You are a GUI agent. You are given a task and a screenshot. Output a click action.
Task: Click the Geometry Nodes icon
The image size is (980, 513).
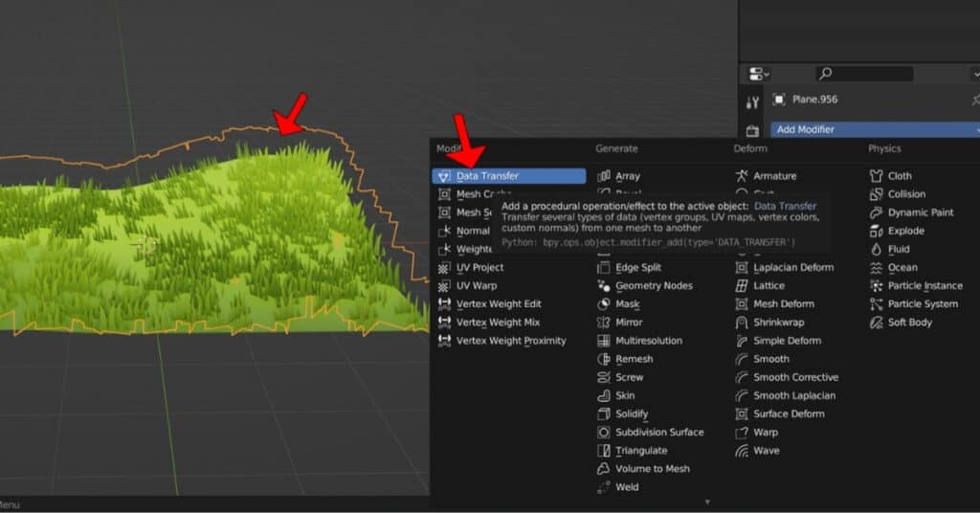click(604, 285)
